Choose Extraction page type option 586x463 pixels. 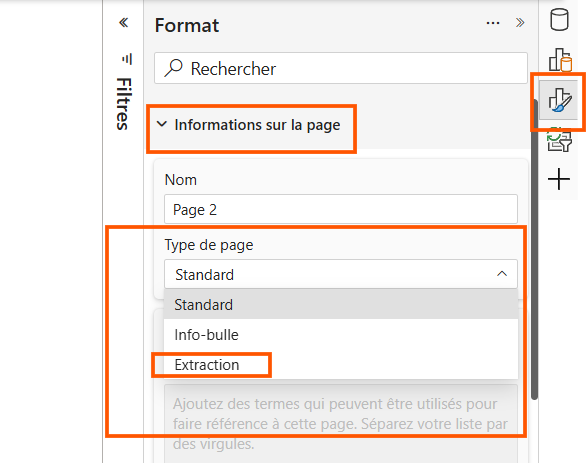coord(340,365)
